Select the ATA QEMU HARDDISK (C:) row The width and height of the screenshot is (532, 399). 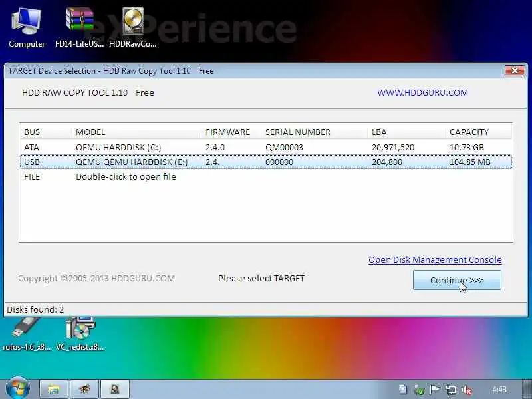pos(265,147)
